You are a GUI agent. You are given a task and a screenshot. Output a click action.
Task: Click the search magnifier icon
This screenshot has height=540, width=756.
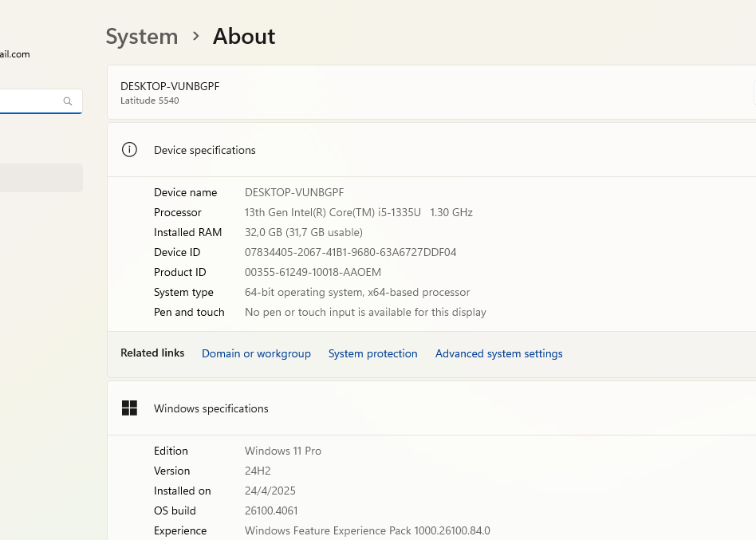point(68,101)
